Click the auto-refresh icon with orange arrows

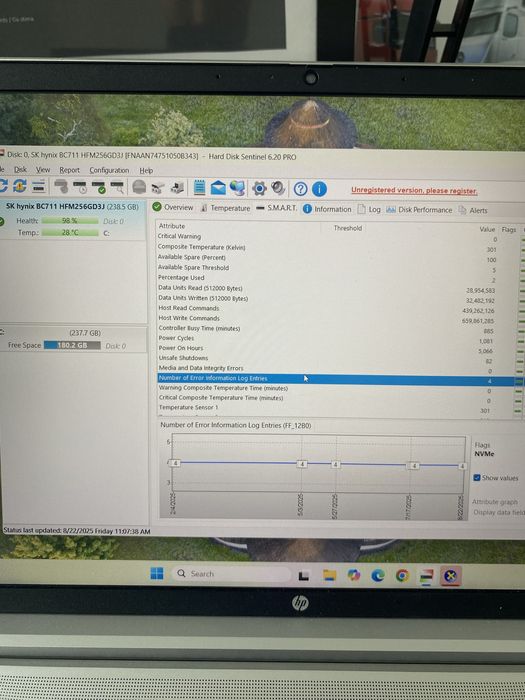[19, 185]
